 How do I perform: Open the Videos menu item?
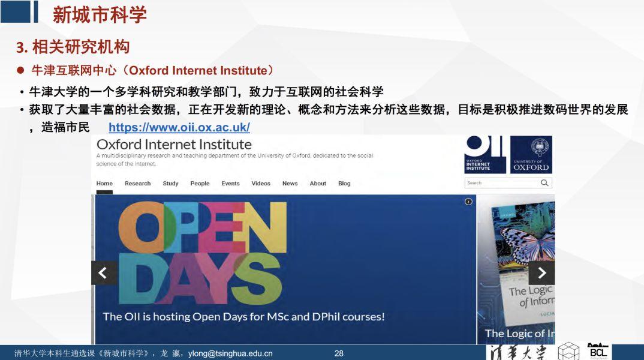pyautogui.click(x=261, y=183)
